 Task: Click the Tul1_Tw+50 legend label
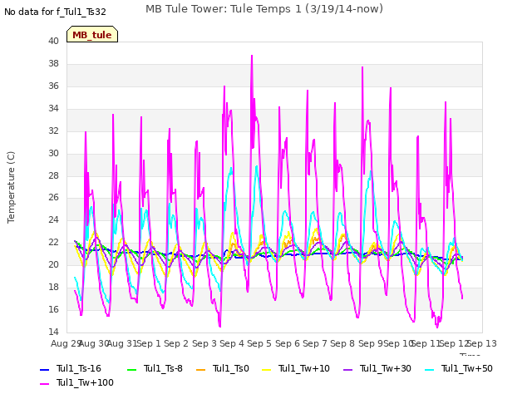(467, 368)
